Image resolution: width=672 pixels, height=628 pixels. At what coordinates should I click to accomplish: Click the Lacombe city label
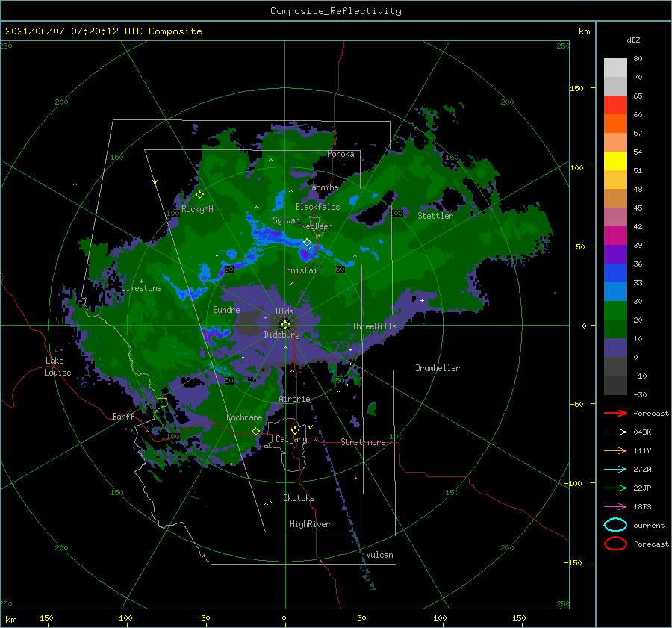tap(323, 187)
